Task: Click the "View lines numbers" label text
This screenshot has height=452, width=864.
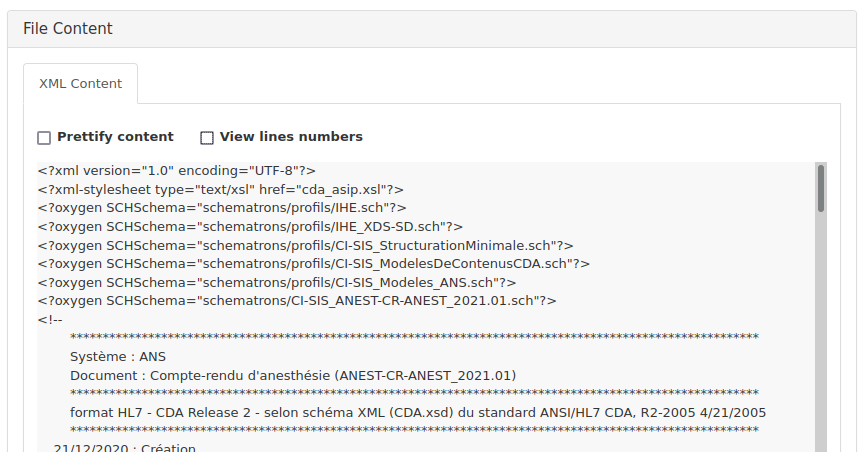Action: click(291, 137)
